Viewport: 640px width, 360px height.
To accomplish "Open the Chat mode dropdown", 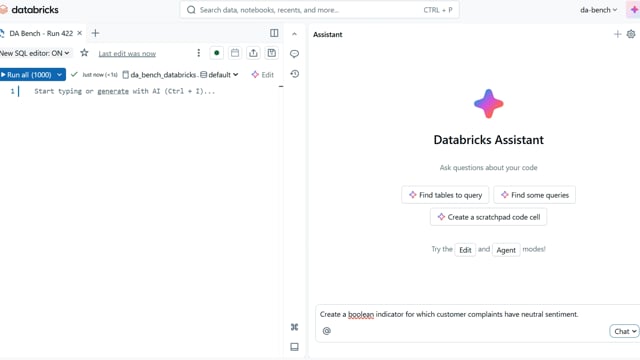I will [x=624, y=331].
